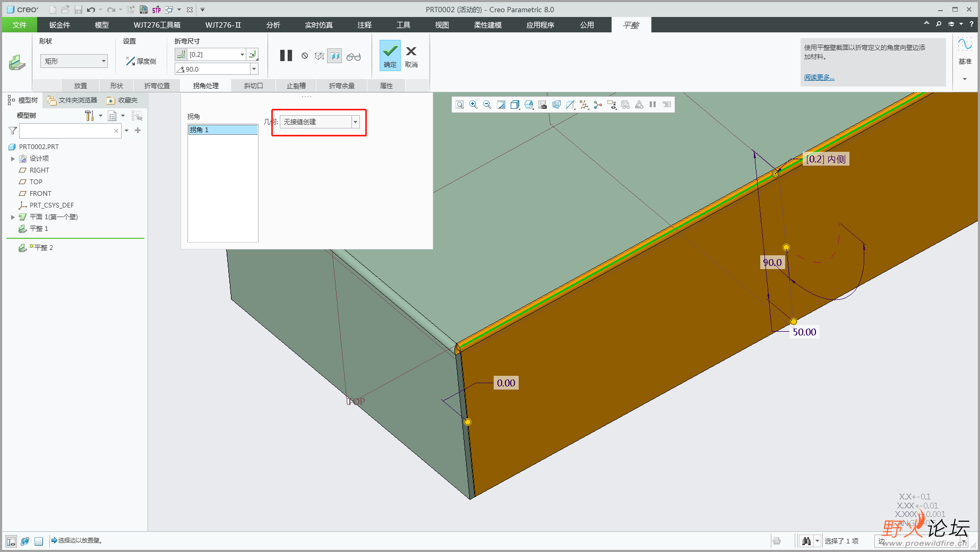
Task: Toggle the unattached wireframe preview icon
Action: coord(319,56)
